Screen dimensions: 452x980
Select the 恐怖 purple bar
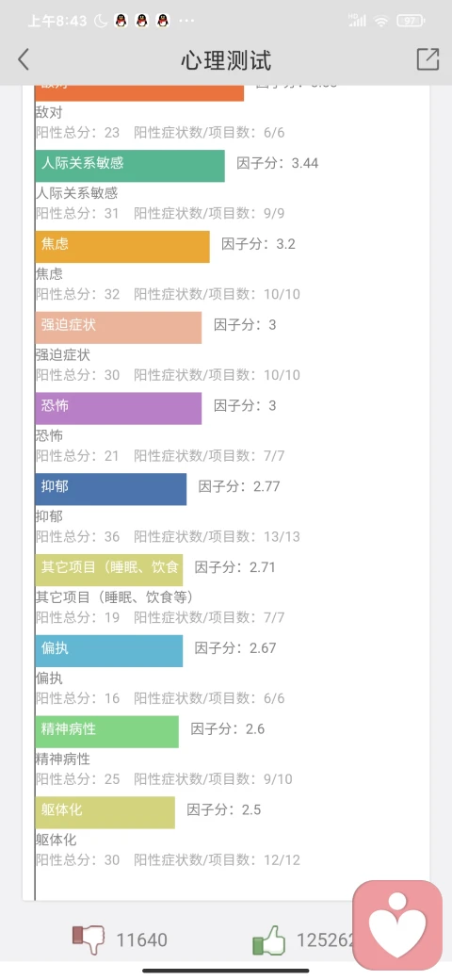click(119, 408)
